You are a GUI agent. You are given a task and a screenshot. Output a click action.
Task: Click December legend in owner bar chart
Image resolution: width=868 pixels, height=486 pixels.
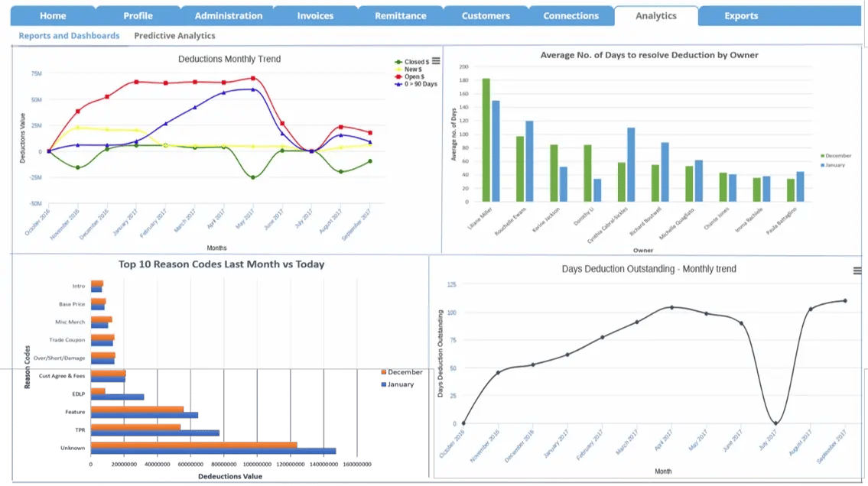pyautogui.click(x=836, y=156)
